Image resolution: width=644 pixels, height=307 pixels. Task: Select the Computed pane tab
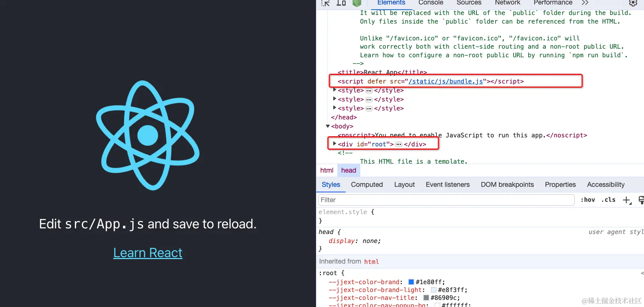point(367,185)
